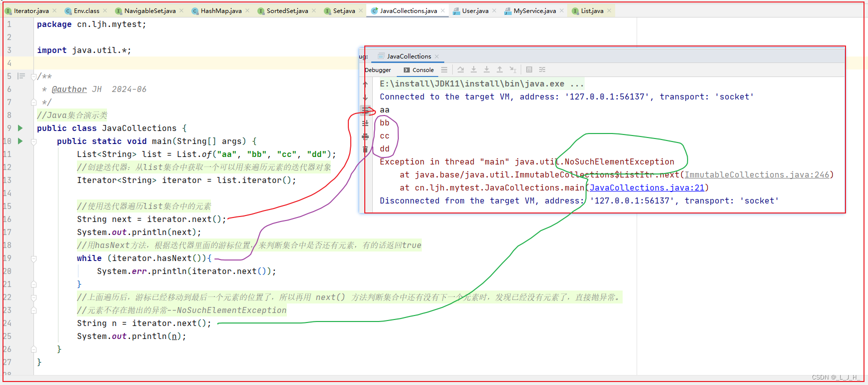Toggle rendered view of doc comment
The height and width of the screenshot is (385, 868).
coord(21,76)
